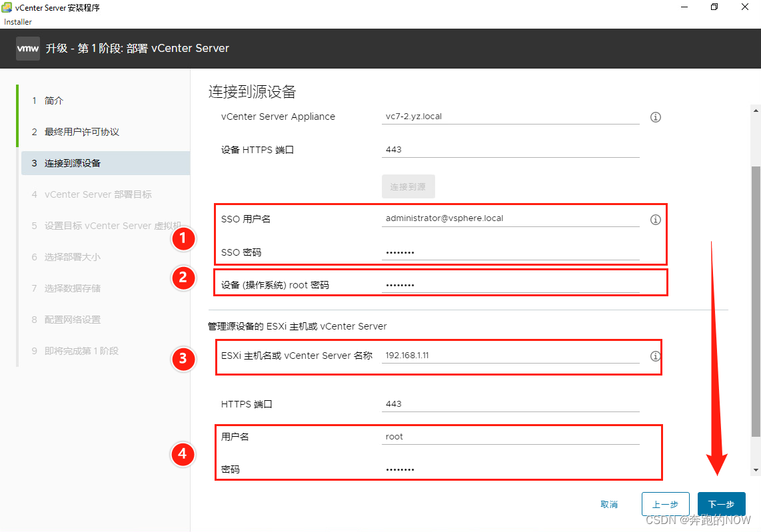Click the scrollbar down arrow
Viewport: 761px width, 532px height.
pos(756,470)
